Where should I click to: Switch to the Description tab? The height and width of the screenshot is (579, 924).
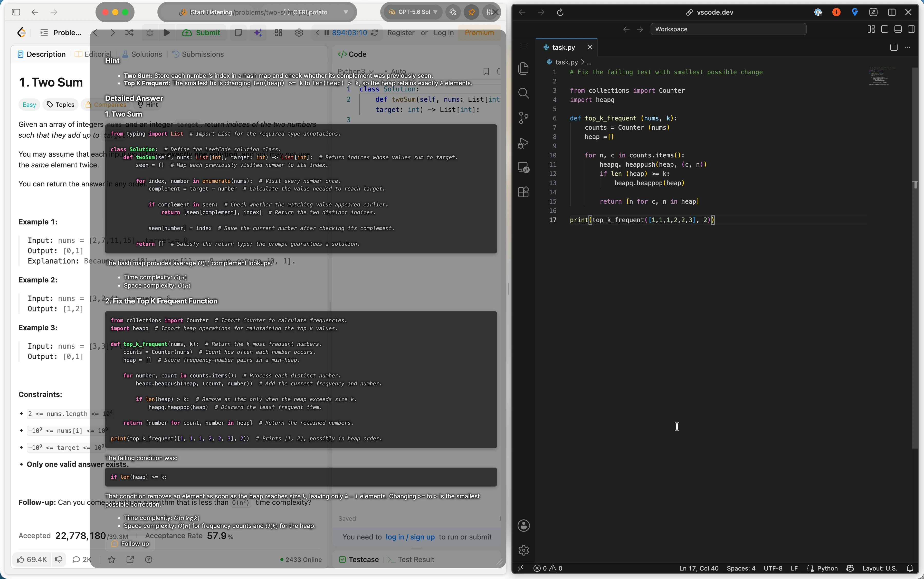42,54
